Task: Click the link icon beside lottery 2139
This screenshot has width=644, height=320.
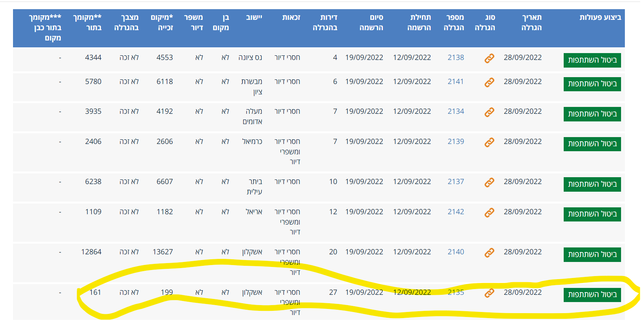Action: coord(489,142)
